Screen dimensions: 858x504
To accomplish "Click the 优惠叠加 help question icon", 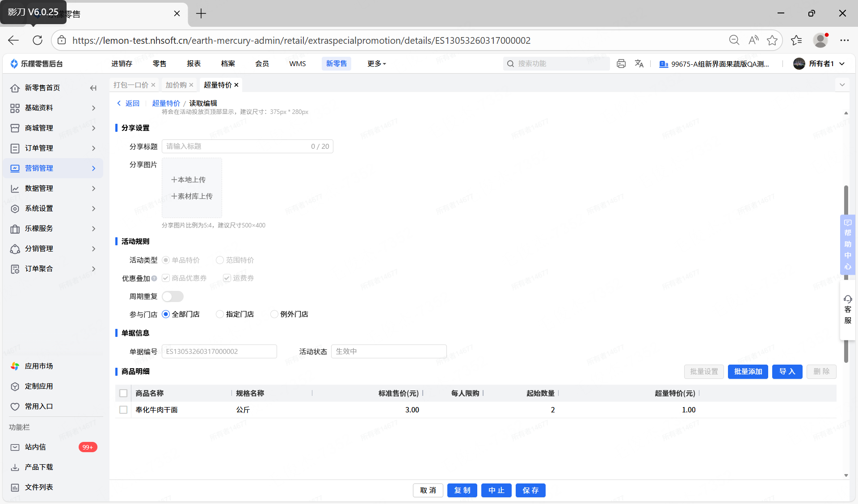I will [154, 278].
